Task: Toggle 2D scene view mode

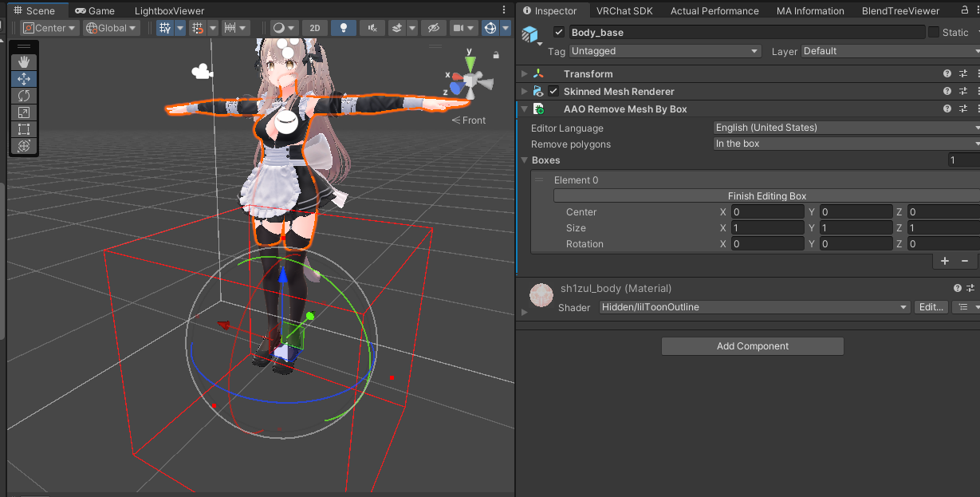Action: click(x=315, y=28)
